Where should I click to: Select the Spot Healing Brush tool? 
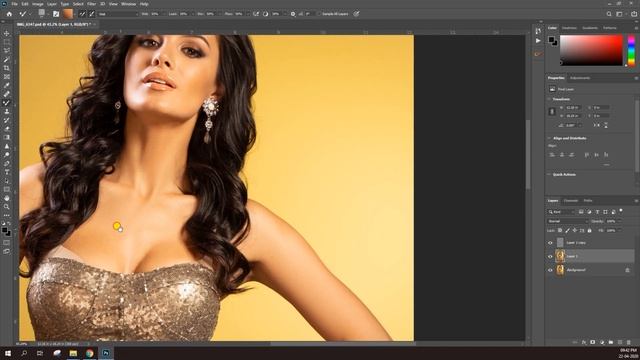point(7,94)
